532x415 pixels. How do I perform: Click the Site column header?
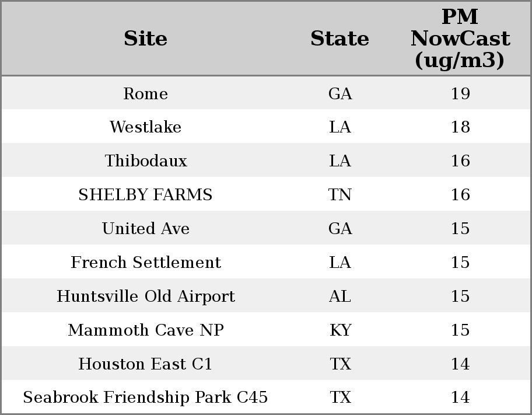click(x=145, y=39)
